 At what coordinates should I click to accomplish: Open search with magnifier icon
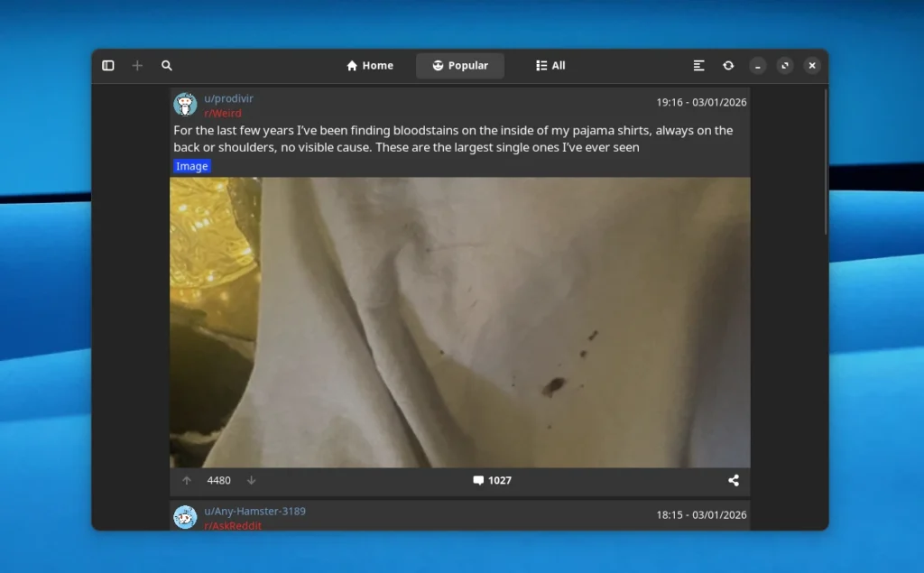(167, 66)
